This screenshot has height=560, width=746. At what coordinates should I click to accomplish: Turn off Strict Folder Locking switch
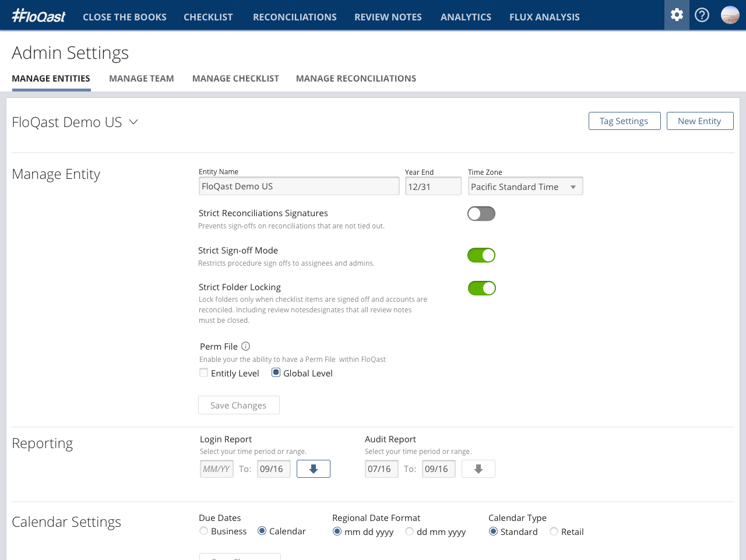[x=482, y=288]
